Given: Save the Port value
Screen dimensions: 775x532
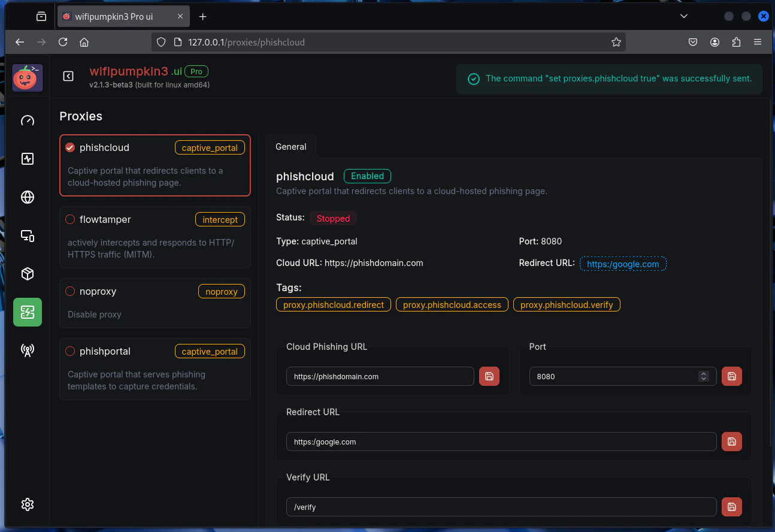Looking at the screenshot, I should pos(732,376).
